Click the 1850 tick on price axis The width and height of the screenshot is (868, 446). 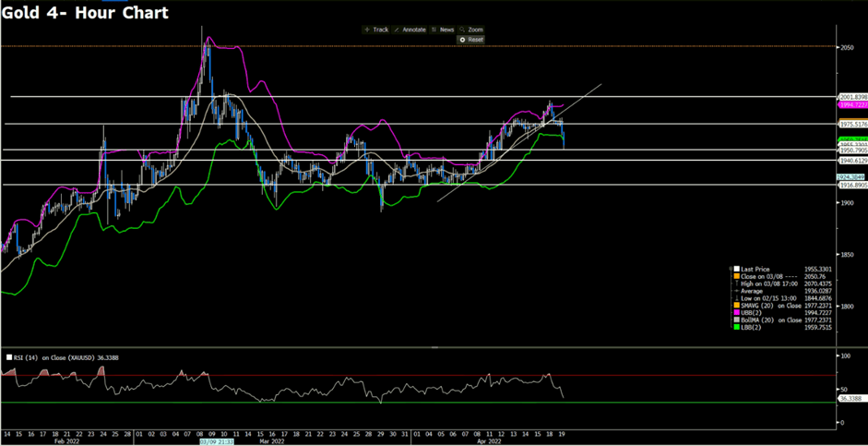[x=847, y=255]
